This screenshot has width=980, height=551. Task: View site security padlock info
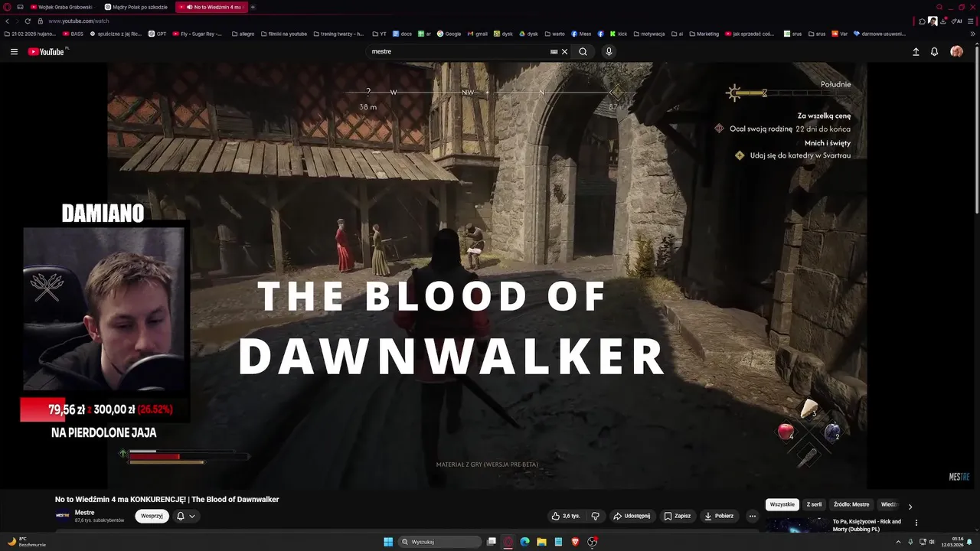click(40, 21)
